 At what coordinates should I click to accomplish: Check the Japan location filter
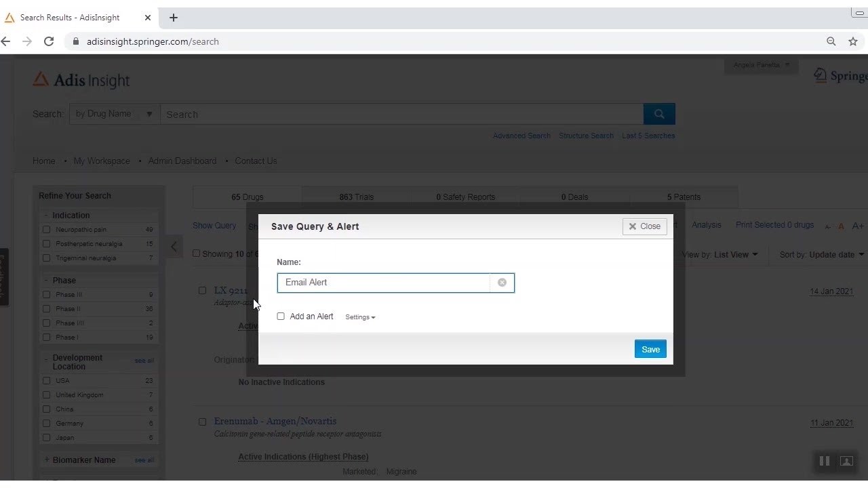coord(46,438)
